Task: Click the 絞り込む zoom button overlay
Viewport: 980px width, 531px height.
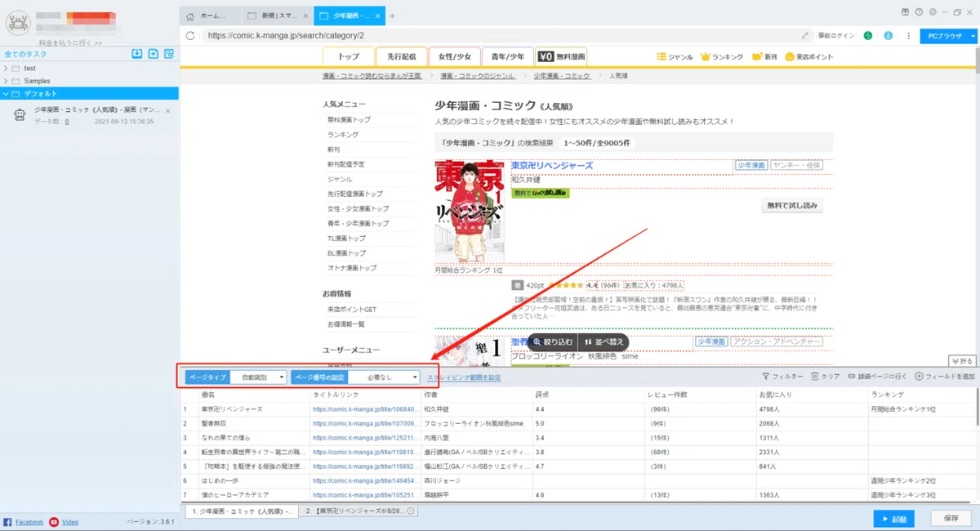Action: pyautogui.click(x=555, y=341)
